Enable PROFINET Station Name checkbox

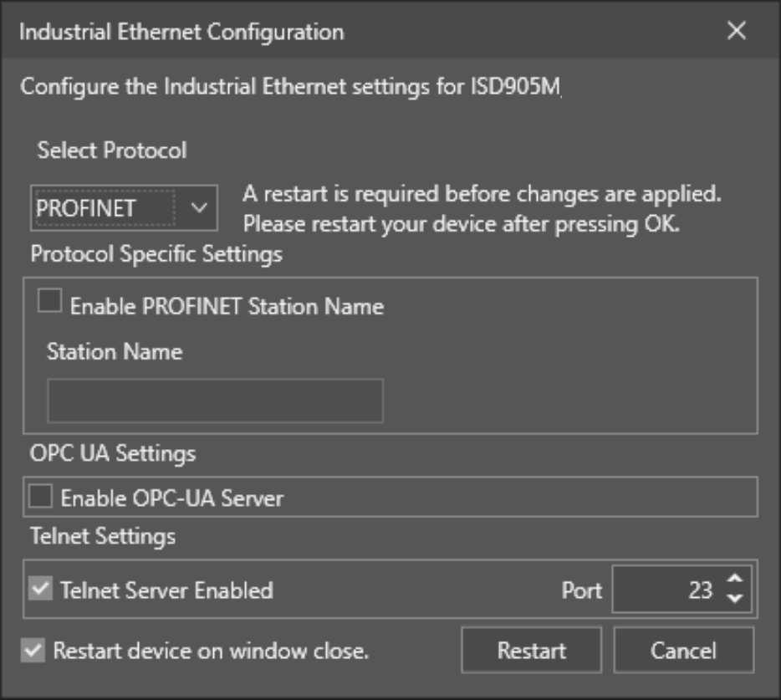(x=50, y=303)
